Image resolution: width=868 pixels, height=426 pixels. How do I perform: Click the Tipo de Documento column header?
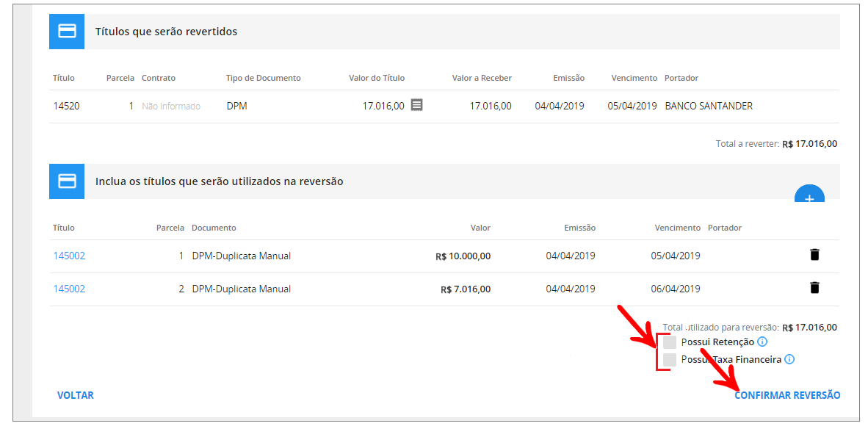coord(263,78)
